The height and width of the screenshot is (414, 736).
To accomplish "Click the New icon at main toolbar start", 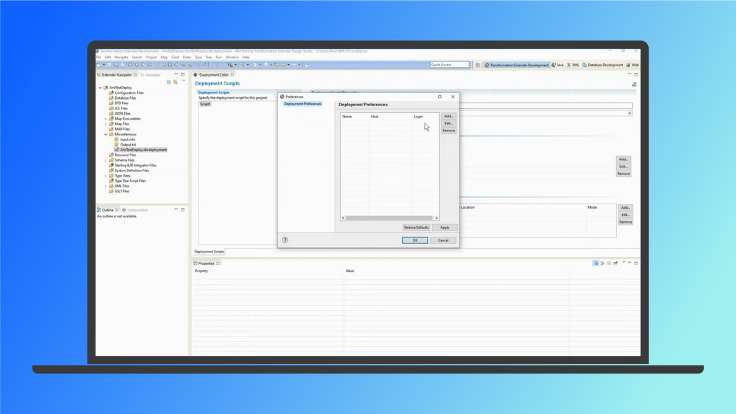I will [99, 65].
